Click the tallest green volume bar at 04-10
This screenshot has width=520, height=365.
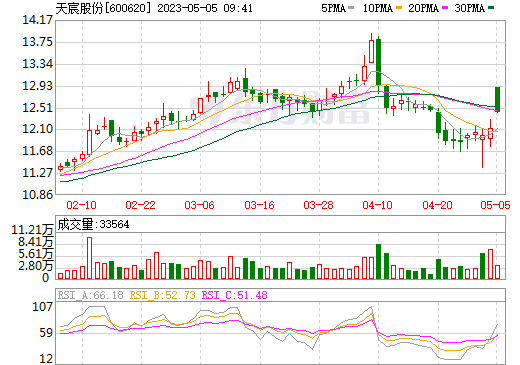(378, 261)
